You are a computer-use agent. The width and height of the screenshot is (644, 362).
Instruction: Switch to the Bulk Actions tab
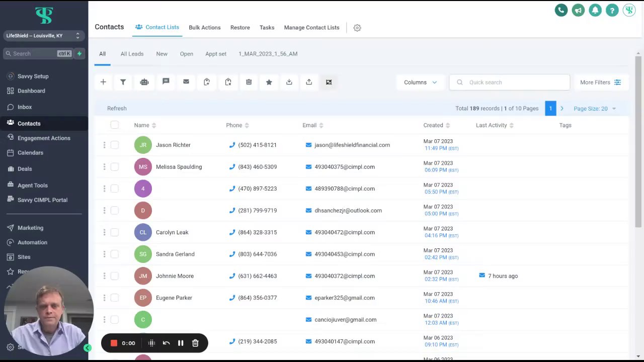tap(205, 28)
